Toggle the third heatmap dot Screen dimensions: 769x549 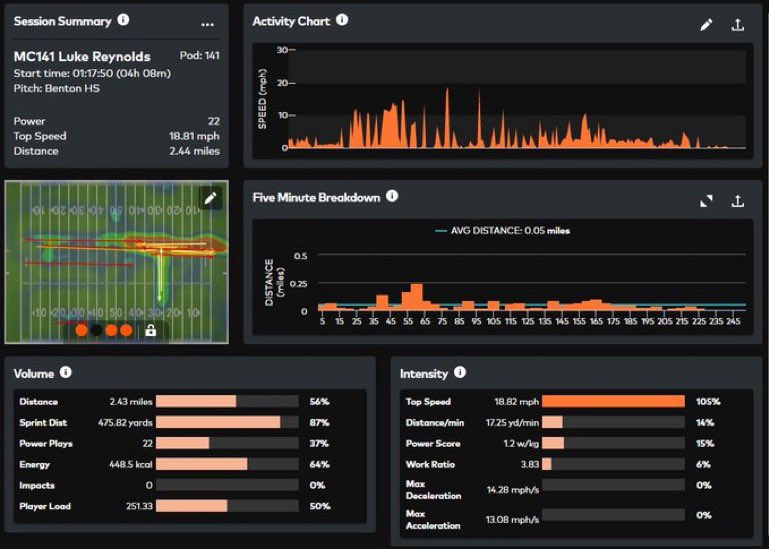(111, 330)
